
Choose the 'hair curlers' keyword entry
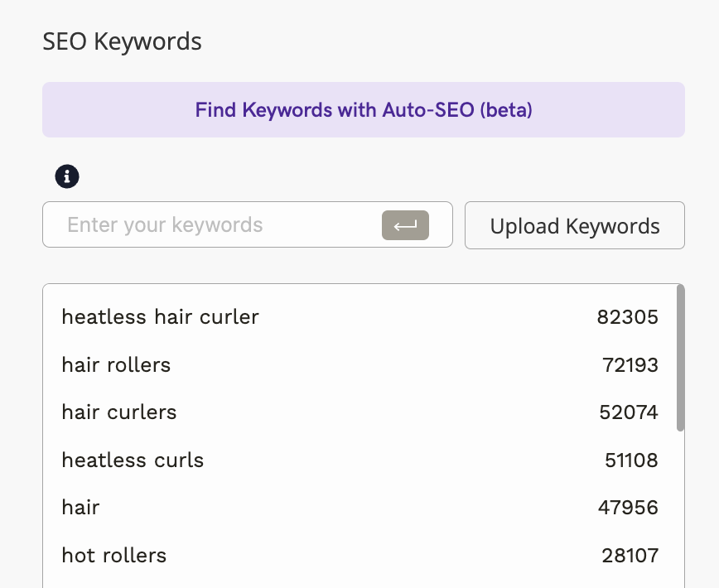click(119, 412)
